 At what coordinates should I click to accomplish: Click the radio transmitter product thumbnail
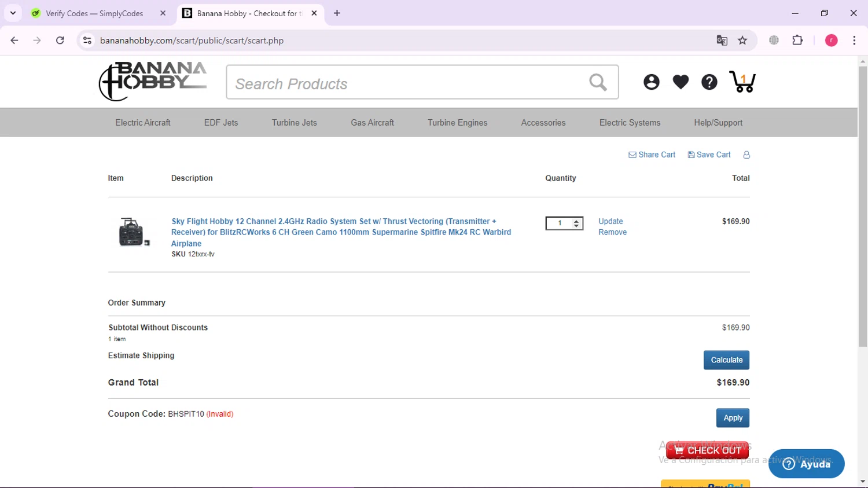[134, 232]
